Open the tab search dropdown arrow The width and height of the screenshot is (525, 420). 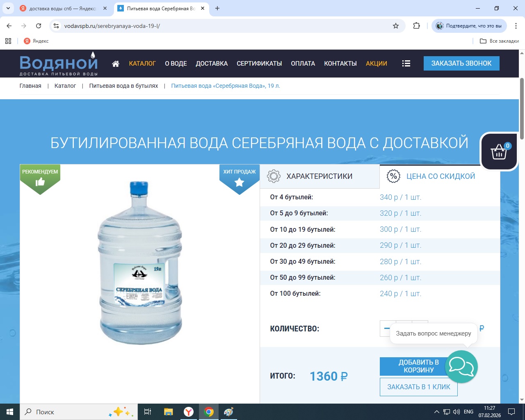pyautogui.click(x=8, y=8)
